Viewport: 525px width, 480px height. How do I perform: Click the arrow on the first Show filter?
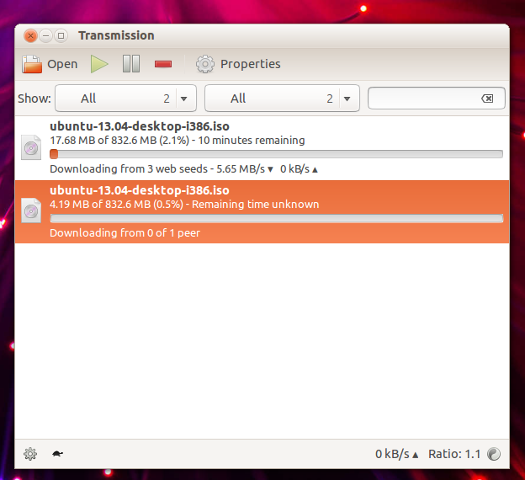[184, 99]
